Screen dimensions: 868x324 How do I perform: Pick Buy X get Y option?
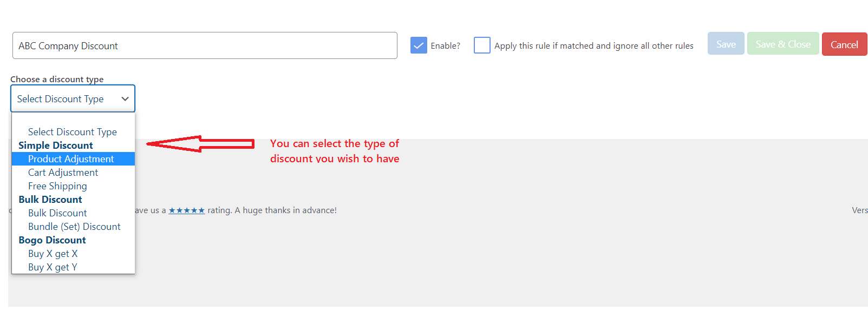point(53,267)
